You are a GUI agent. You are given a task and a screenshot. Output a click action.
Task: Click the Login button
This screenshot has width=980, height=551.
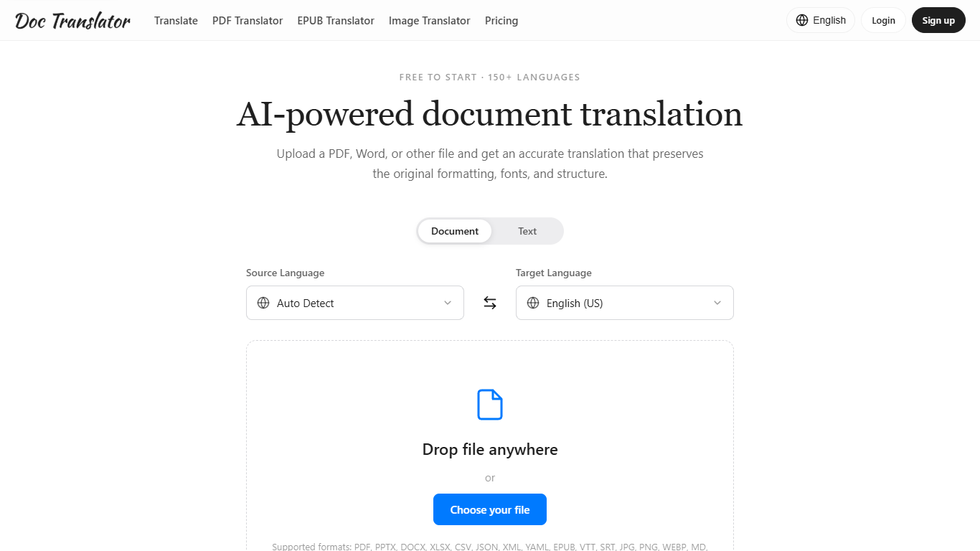click(883, 20)
